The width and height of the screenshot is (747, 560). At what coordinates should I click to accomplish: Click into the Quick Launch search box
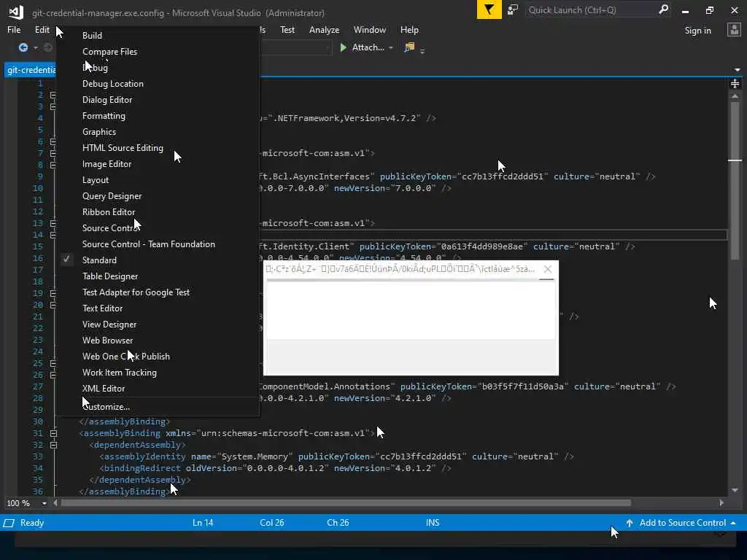coord(591,9)
